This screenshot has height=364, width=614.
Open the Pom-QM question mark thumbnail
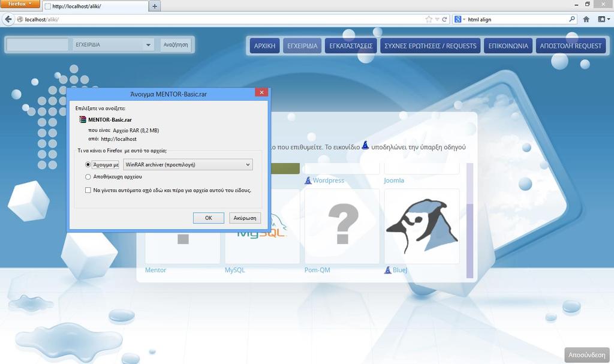(x=342, y=226)
